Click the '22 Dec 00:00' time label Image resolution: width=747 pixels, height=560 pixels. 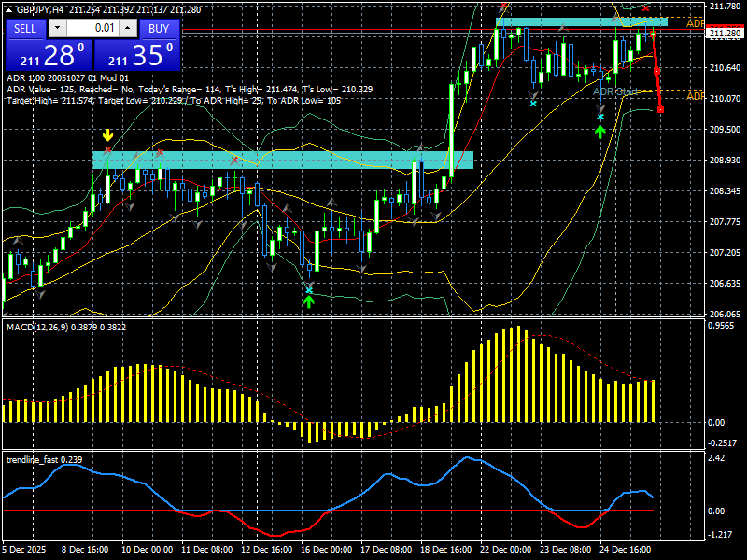coord(506,549)
